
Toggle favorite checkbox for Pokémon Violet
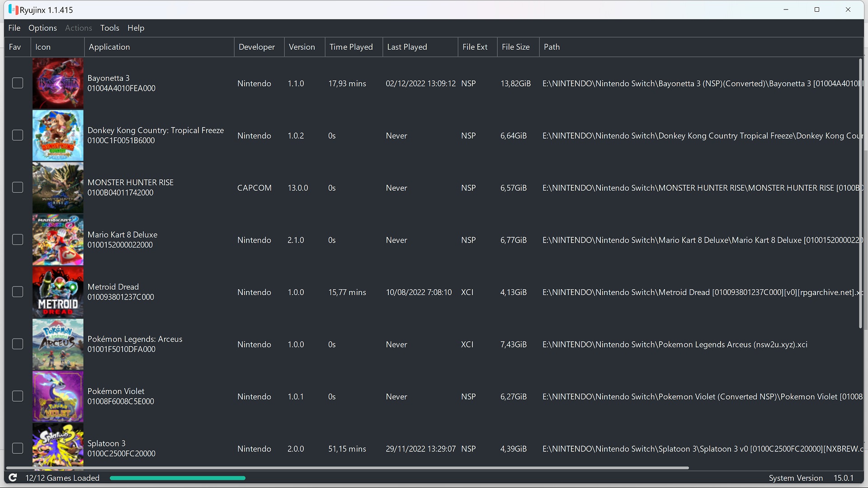coord(18,396)
